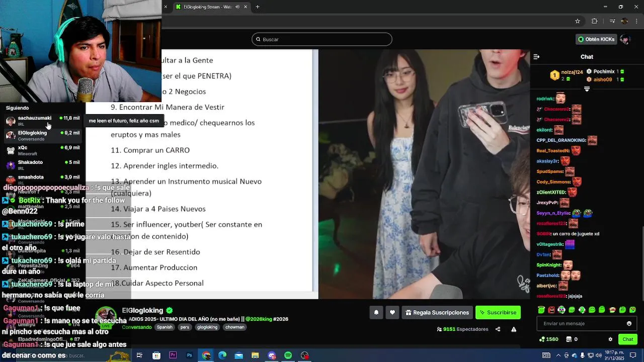Click document line '16. Dejar de ser Resentido'
This screenshot has height=362, width=644.
coord(155,252)
